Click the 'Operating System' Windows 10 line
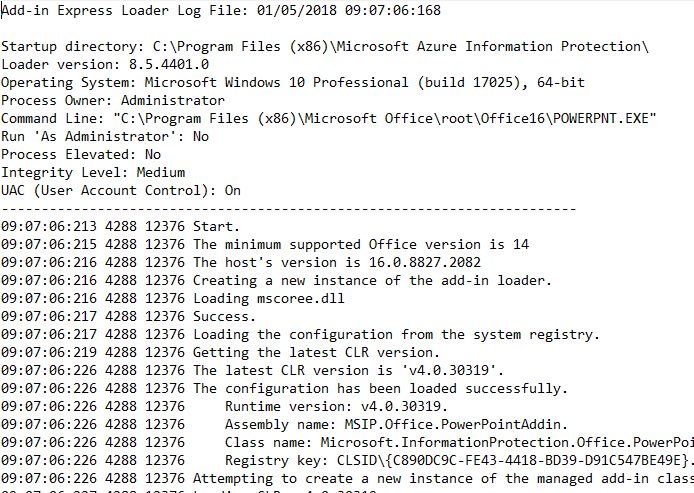 [293, 82]
